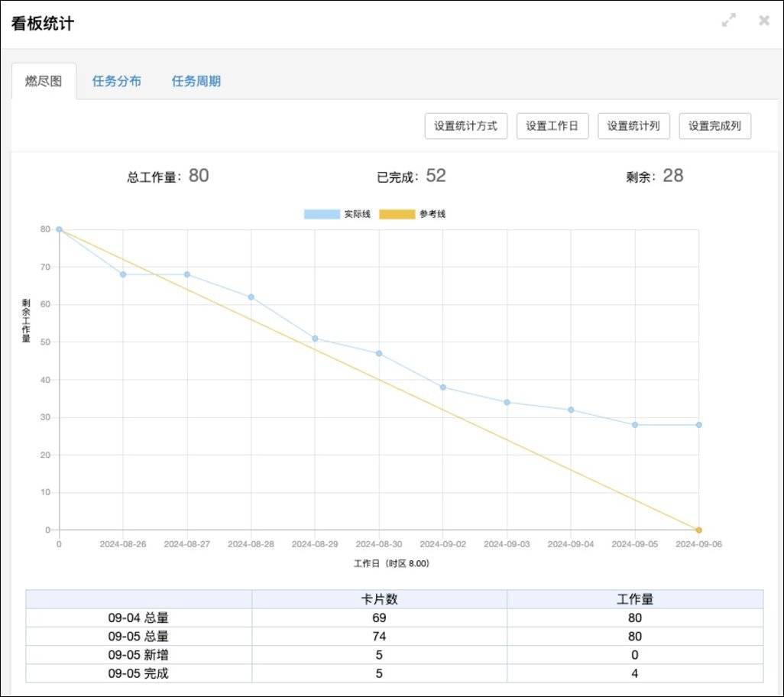Click the actual line point on 2024-09-02
The width and height of the screenshot is (784, 697).
(442, 387)
